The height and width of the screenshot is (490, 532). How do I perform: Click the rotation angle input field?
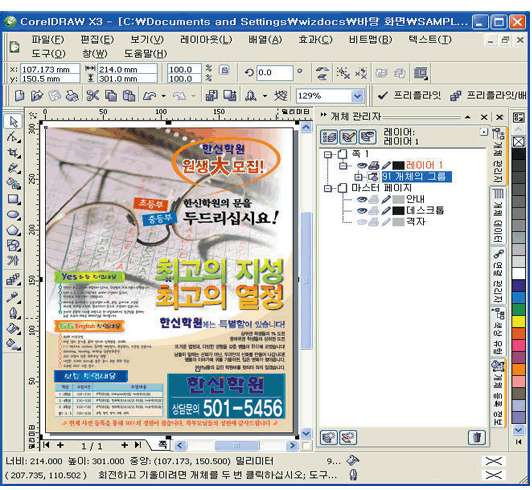274,73
